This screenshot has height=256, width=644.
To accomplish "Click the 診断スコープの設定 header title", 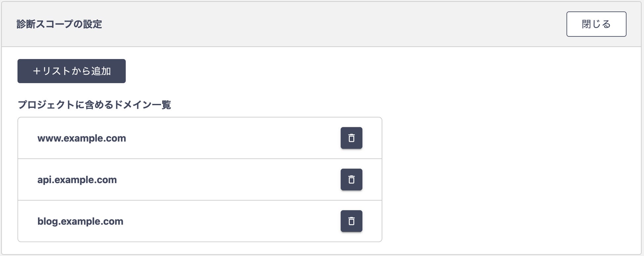I will [x=59, y=24].
